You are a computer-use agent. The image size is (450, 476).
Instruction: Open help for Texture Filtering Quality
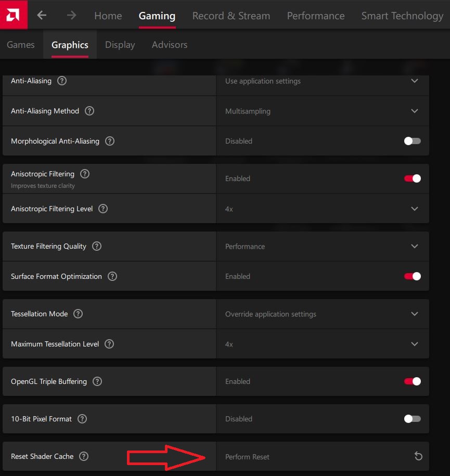coord(97,246)
